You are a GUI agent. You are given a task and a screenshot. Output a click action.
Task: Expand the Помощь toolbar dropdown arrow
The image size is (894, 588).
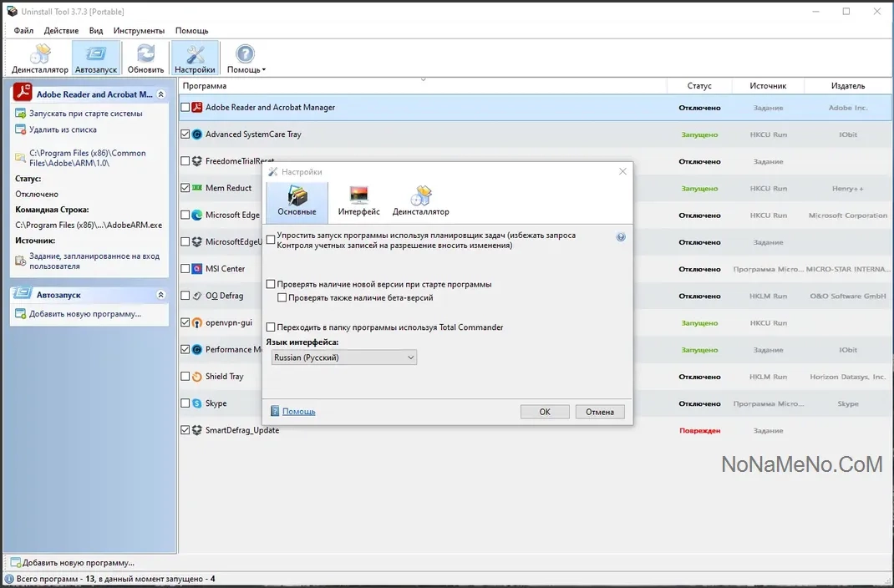[x=264, y=70]
